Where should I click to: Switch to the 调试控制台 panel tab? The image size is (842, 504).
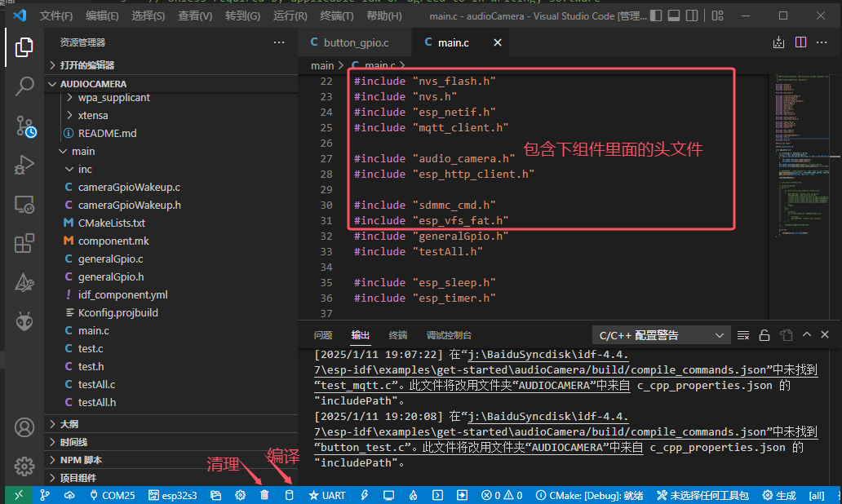point(449,335)
